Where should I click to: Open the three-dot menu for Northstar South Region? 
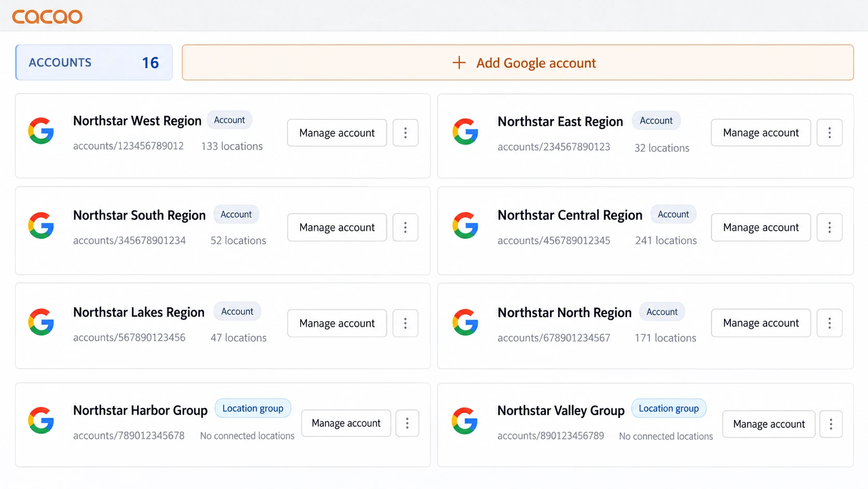pos(405,228)
